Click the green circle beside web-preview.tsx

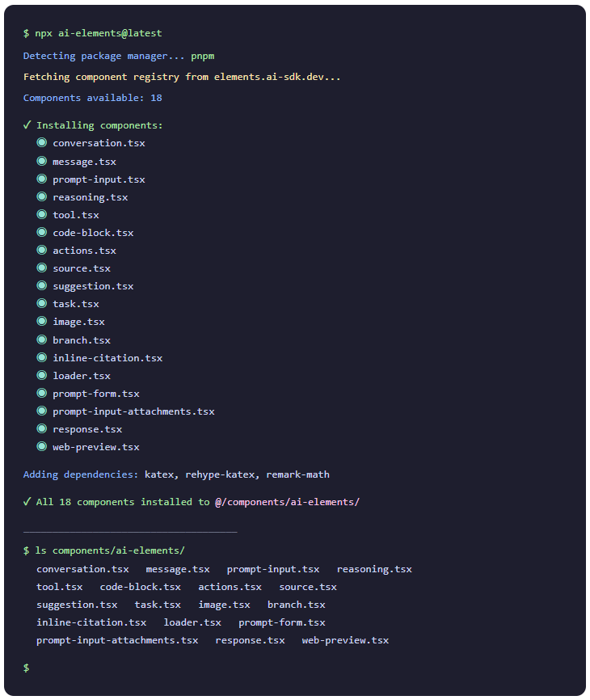(41, 446)
